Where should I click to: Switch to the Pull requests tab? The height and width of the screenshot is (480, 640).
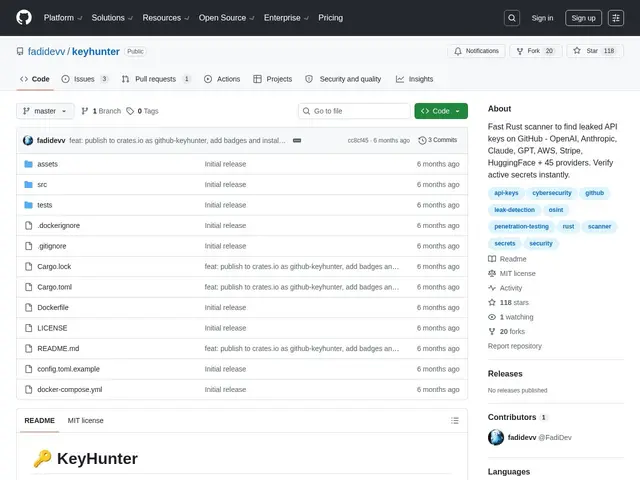(x=156, y=79)
